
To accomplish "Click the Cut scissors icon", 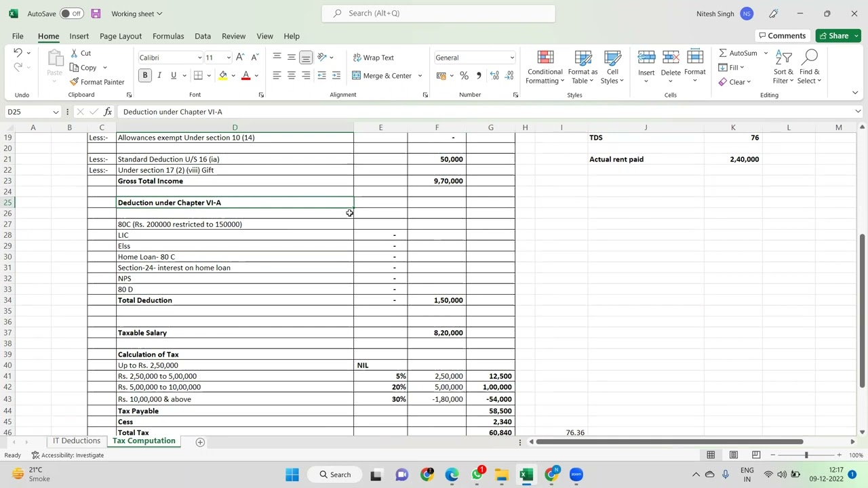I will [x=75, y=53].
